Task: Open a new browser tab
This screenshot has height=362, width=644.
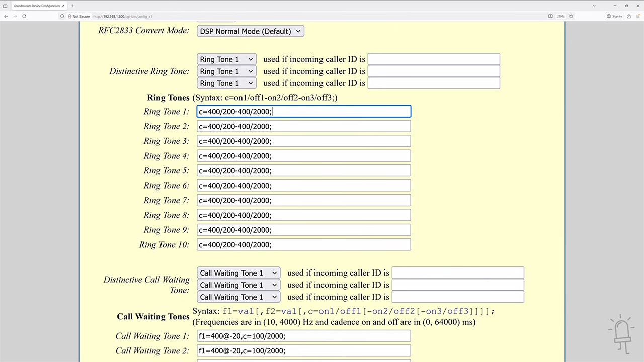Action: [x=73, y=6]
